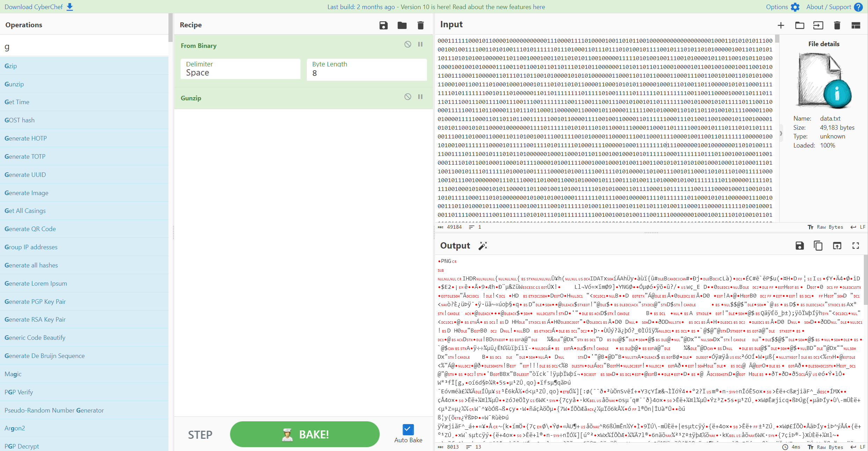This screenshot has width=868, height=451.
Task: Click the Magic wand output icon
Action: [x=483, y=246]
